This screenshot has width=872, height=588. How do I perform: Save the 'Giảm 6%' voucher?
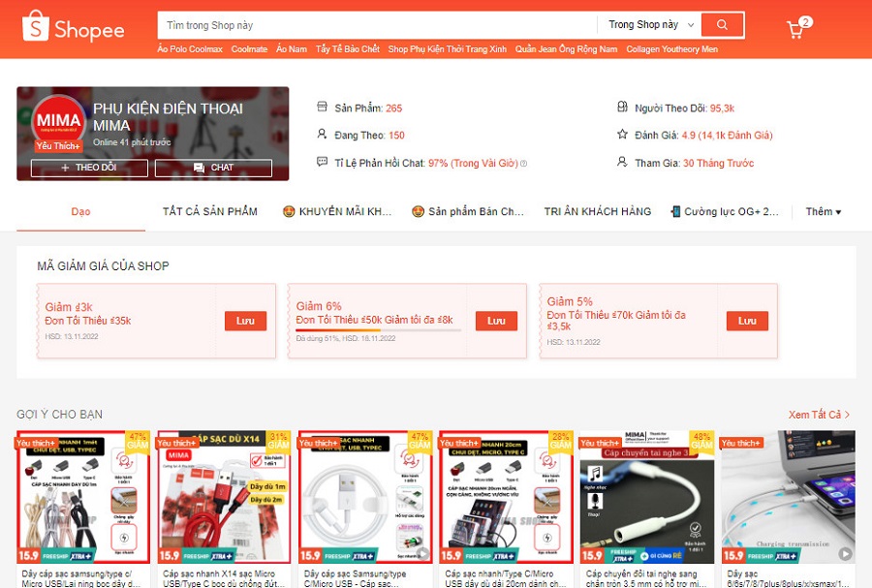pos(496,321)
